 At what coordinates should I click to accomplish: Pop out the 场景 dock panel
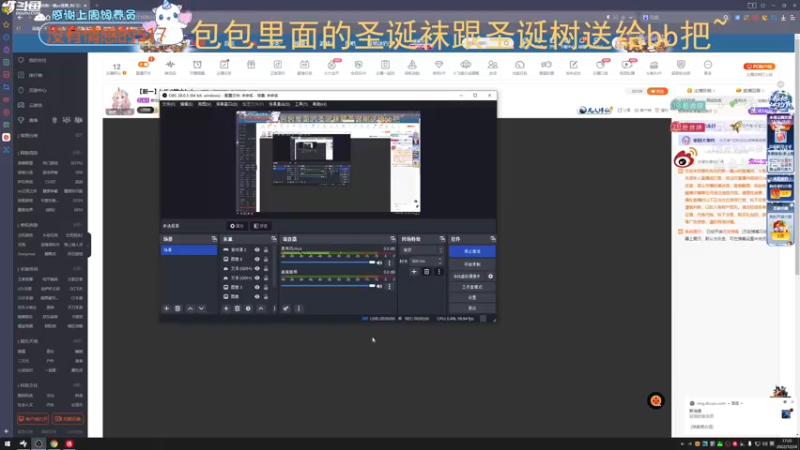(x=214, y=239)
